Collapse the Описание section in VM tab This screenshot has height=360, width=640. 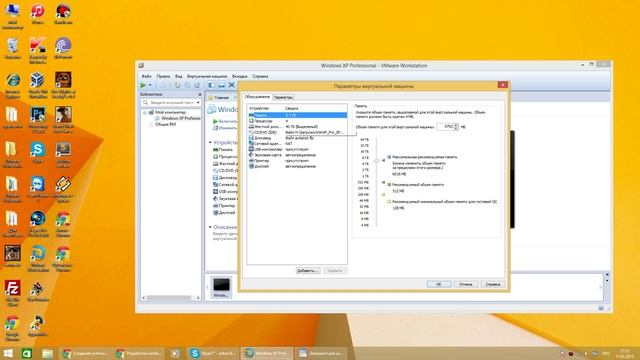click(210, 227)
